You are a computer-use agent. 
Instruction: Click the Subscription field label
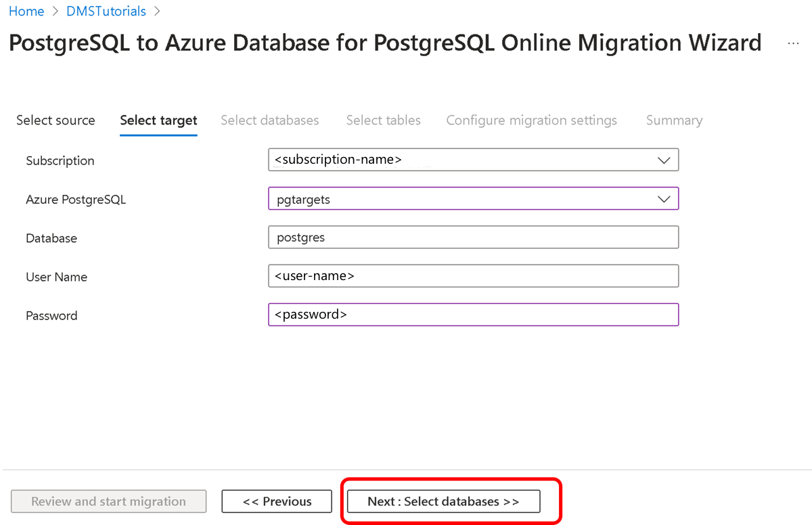[x=60, y=161]
